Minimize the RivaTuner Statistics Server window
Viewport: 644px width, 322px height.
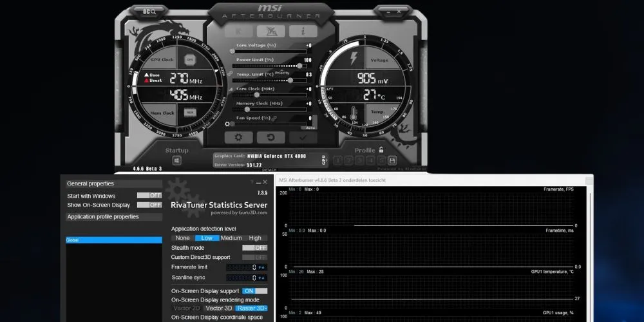pyautogui.click(x=258, y=182)
